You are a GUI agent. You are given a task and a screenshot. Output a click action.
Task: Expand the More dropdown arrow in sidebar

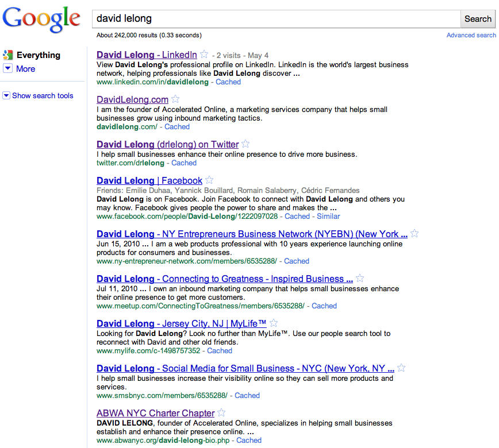[x=7, y=68]
